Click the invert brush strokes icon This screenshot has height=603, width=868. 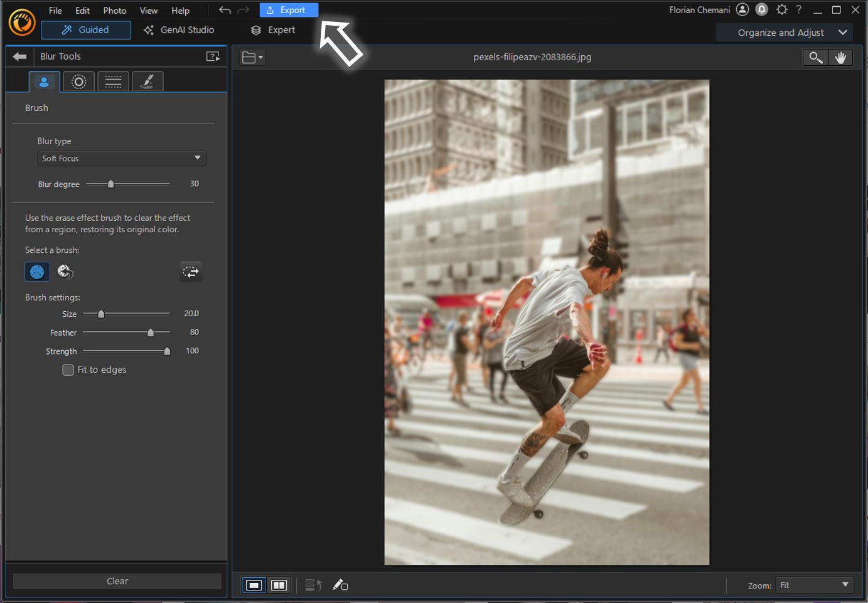[x=190, y=272]
